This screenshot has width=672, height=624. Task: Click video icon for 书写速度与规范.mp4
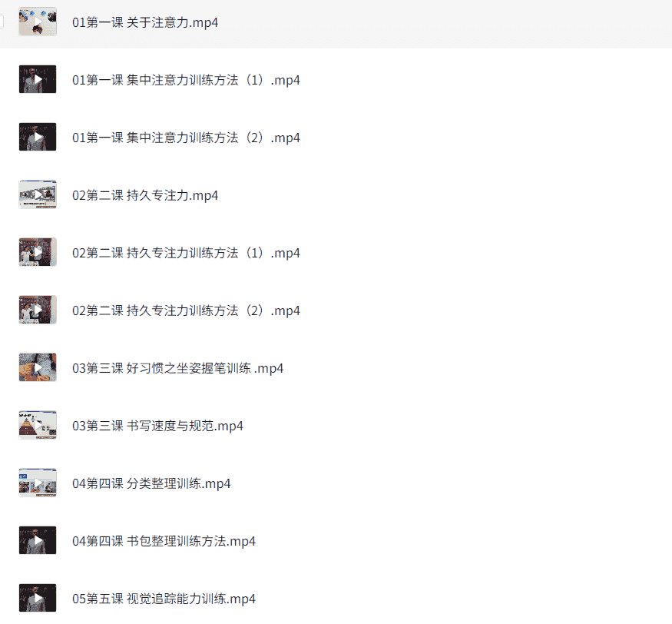click(x=38, y=425)
